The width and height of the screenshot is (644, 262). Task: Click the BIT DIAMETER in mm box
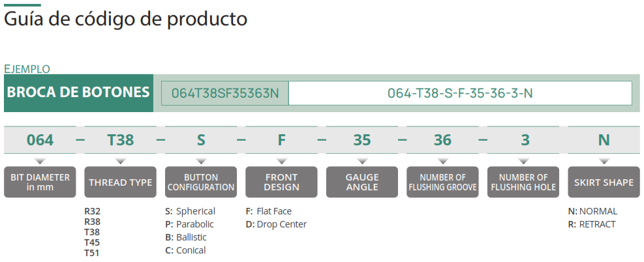pyautogui.click(x=40, y=182)
